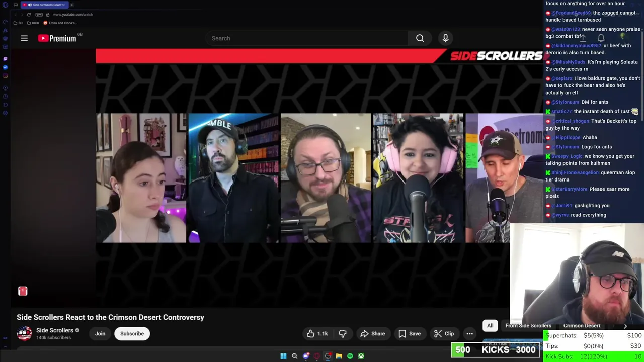Open Side Scrollers channel name link
The height and width of the screenshot is (362, 644).
(55, 330)
